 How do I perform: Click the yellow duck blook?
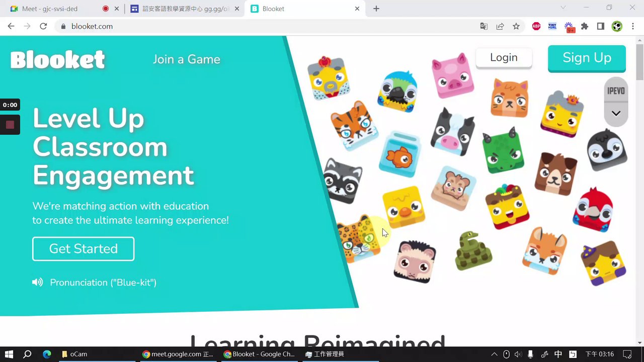pyautogui.click(x=404, y=207)
